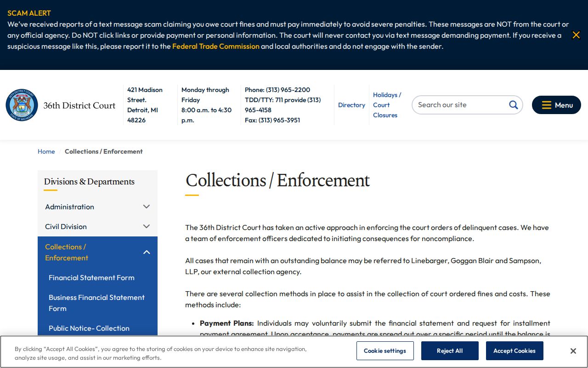Screen dimensions: 588x368
Task: Click the Home breadcrumb link
Action: (x=46, y=151)
